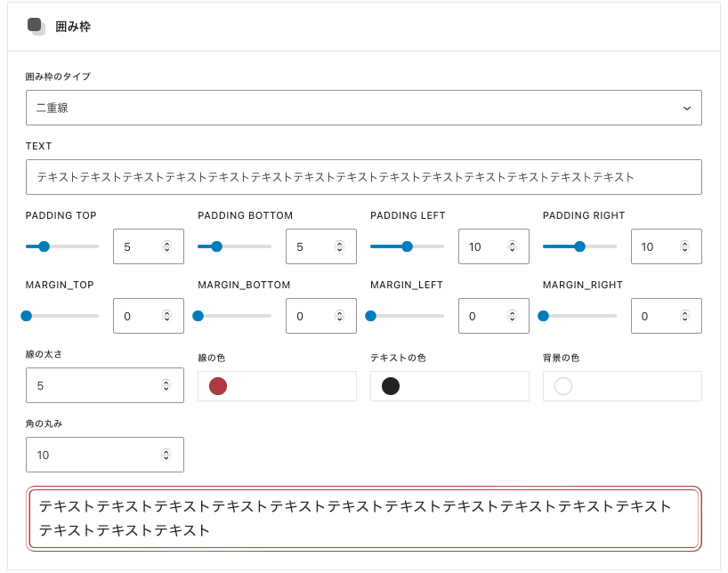Viewport: 728px width, 573px height.
Task: Open the white 背景の色 color swatch
Action: tap(563, 386)
